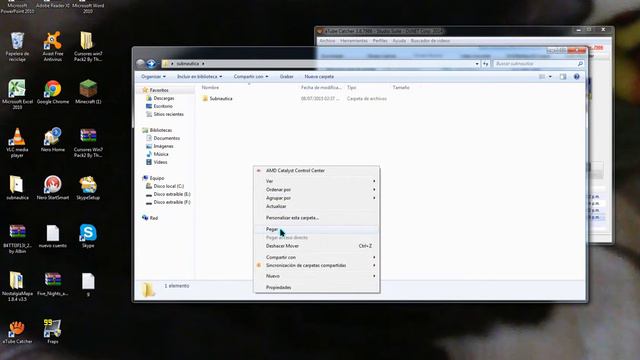
Task: Select the Imágenes library
Action: point(163,146)
